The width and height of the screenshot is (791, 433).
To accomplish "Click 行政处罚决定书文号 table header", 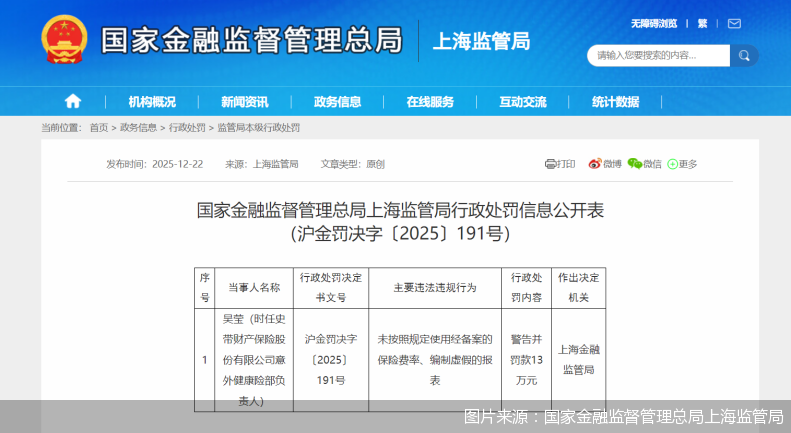I will click(x=331, y=288).
